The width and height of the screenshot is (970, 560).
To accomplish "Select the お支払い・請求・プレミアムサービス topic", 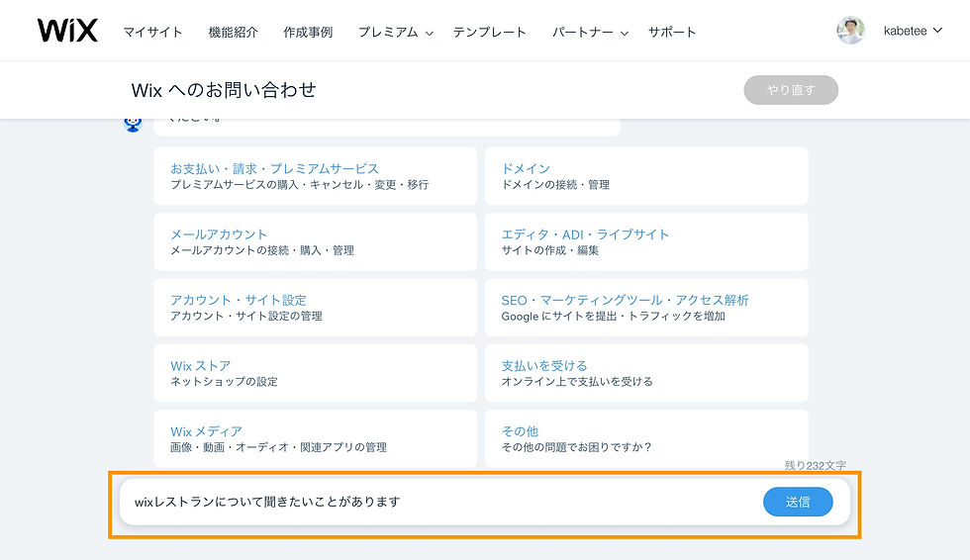I will pos(316,176).
